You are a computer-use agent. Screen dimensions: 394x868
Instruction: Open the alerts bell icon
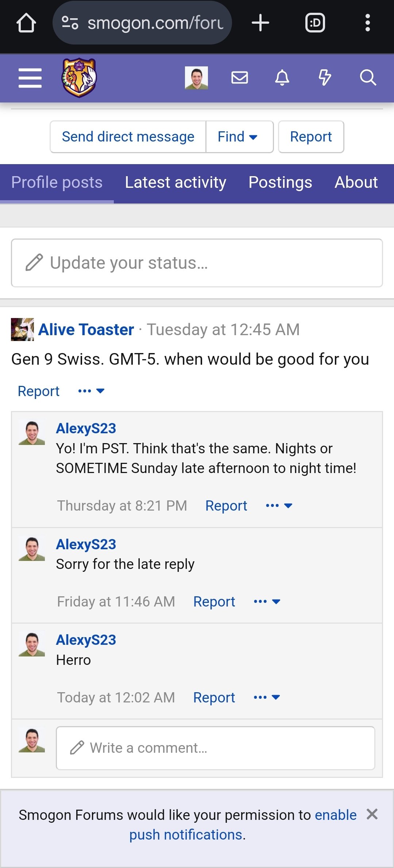coord(282,78)
